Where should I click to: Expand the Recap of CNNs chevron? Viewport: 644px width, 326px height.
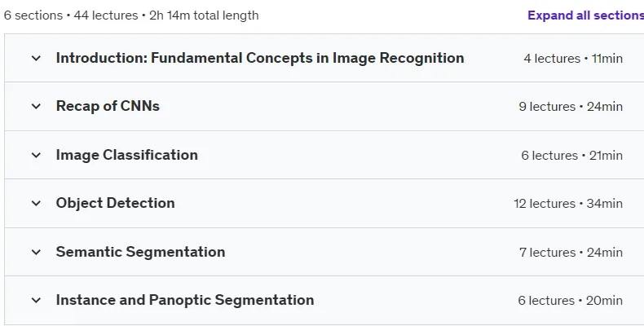click(x=36, y=106)
